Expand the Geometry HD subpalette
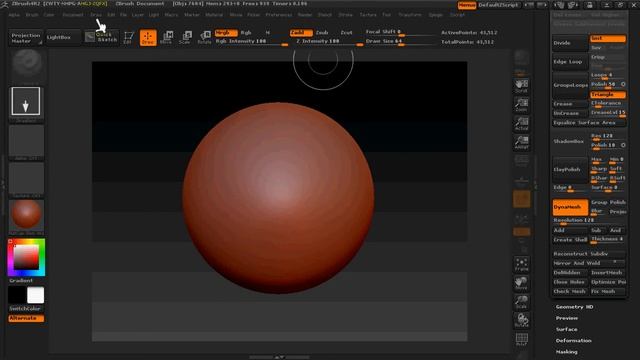The width and height of the screenshot is (640, 360). (574, 307)
